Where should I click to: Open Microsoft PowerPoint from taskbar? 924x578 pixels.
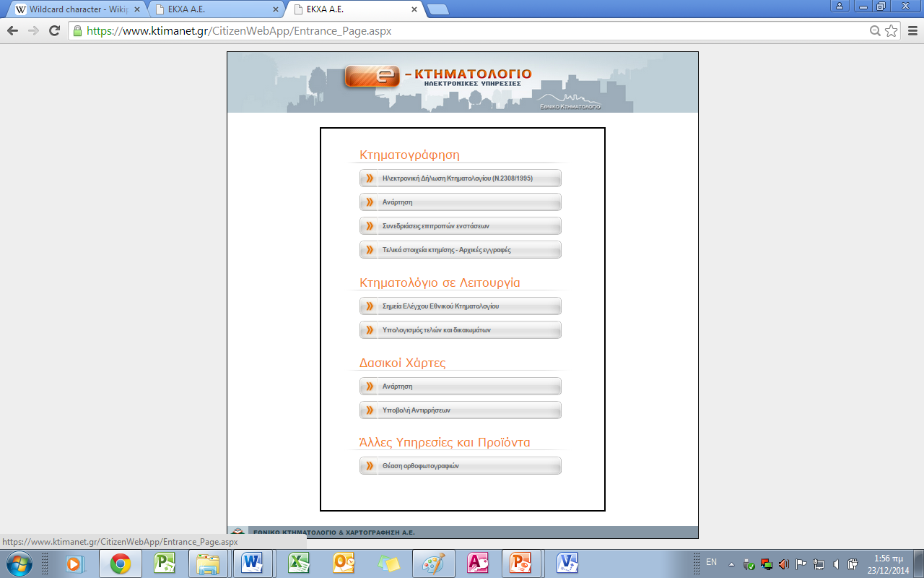pyautogui.click(x=522, y=563)
